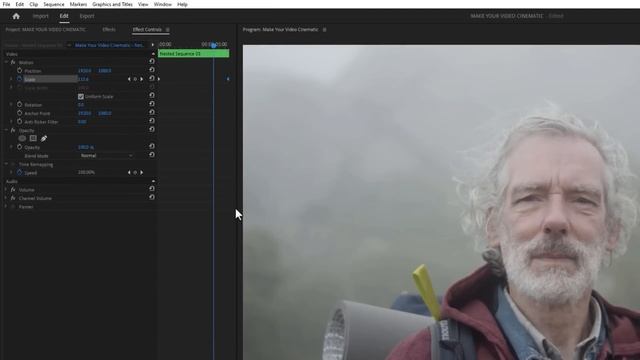
Task: Reset the Position parameter
Action: coord(152,70)
